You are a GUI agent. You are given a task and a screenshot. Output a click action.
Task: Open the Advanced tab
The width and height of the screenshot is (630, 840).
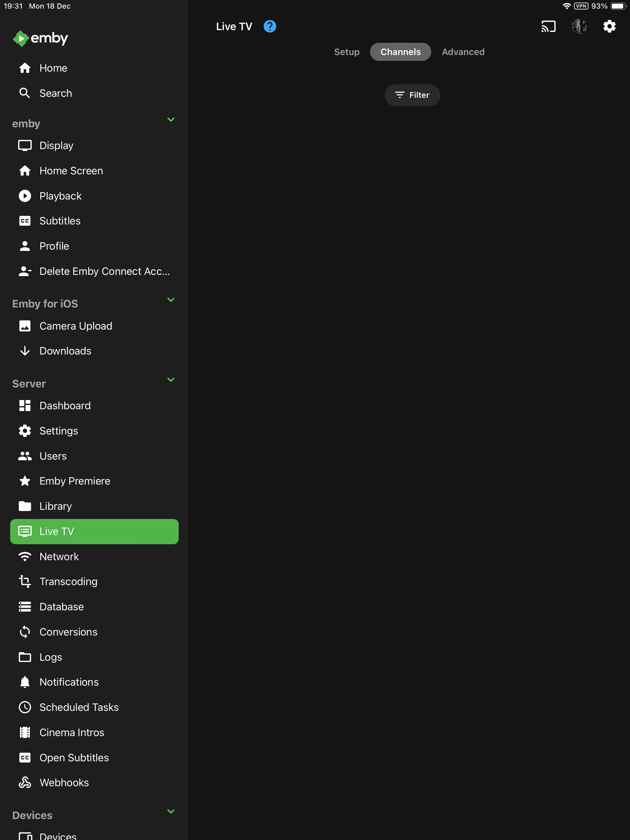coord(463,52)
